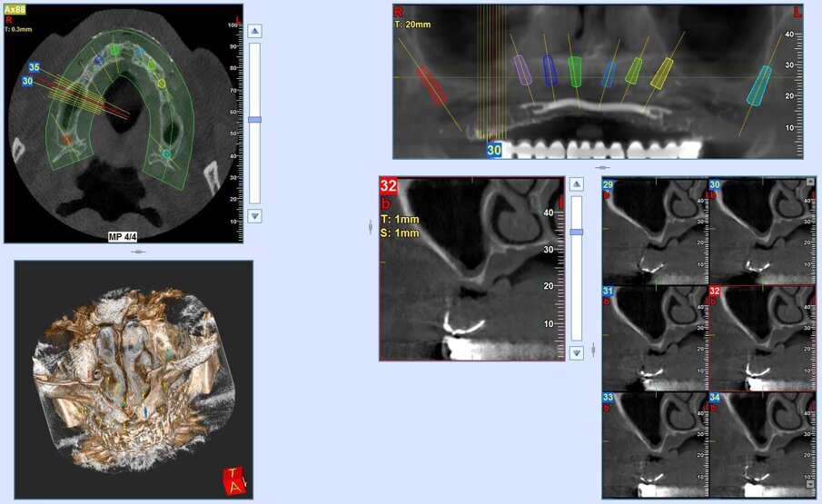This screenshot has width=822, height=504.
Task: Click the cross-section slice slider handle
Action: pyautogui.click(x=576, y=232)
